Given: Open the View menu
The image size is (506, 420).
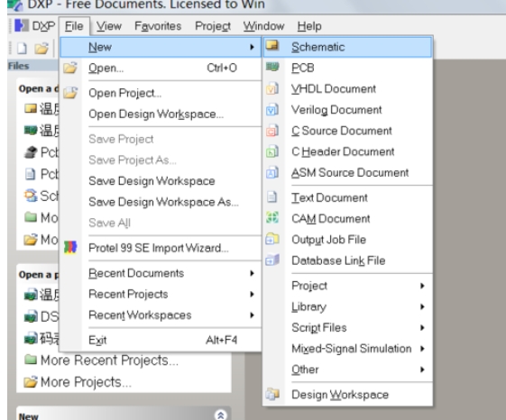Looking at the screenshot, I should click(109, 26).
